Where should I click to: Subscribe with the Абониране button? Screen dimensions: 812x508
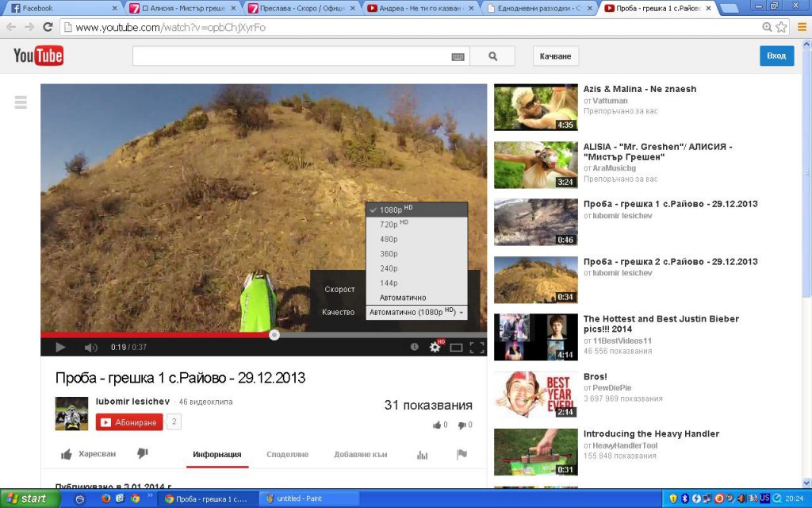[x=129, y=422]
